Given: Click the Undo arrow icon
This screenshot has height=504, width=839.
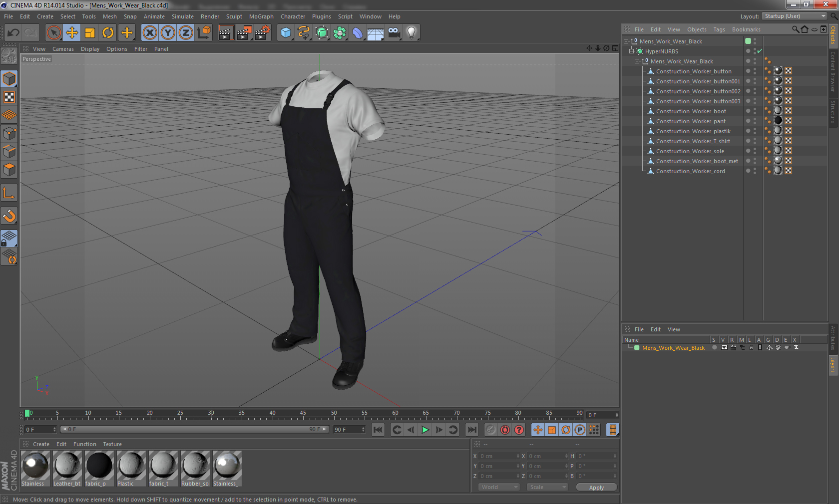Looking at the screenshot, I should click(13, 33).
